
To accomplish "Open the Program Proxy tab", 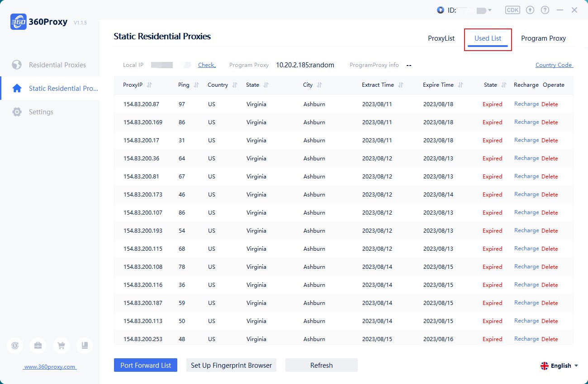I will [543, 38].
